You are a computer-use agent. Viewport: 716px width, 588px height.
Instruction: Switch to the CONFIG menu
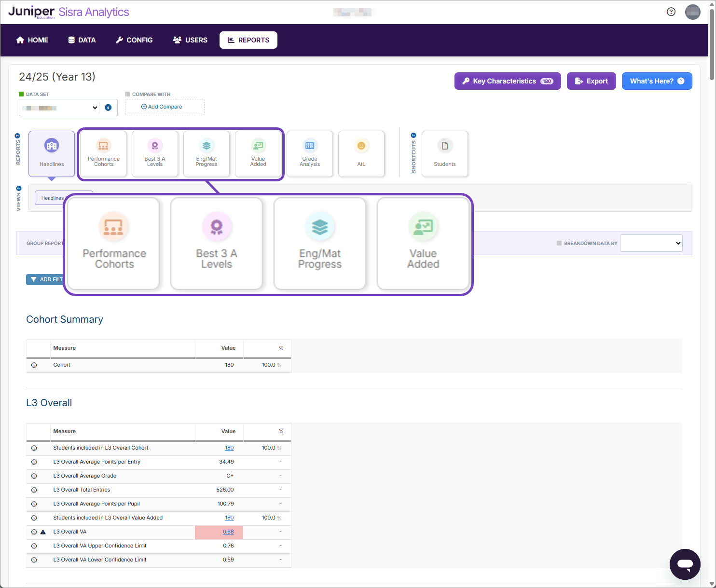coord(134,40)
